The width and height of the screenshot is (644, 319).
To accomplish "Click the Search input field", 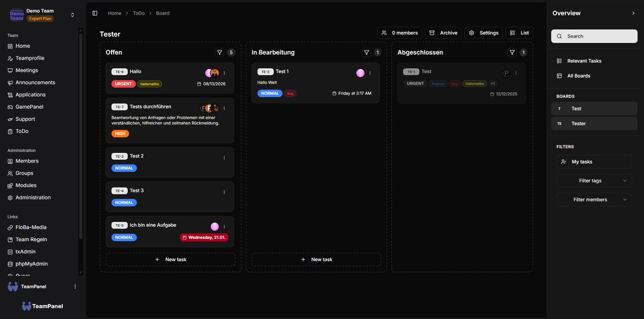I will [594, 36].
